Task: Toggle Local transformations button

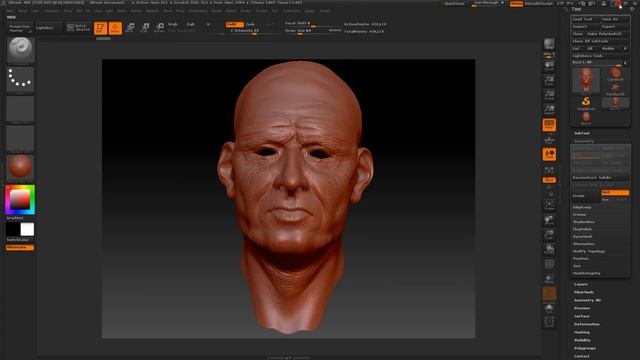Action: click(x=549, y=154)
